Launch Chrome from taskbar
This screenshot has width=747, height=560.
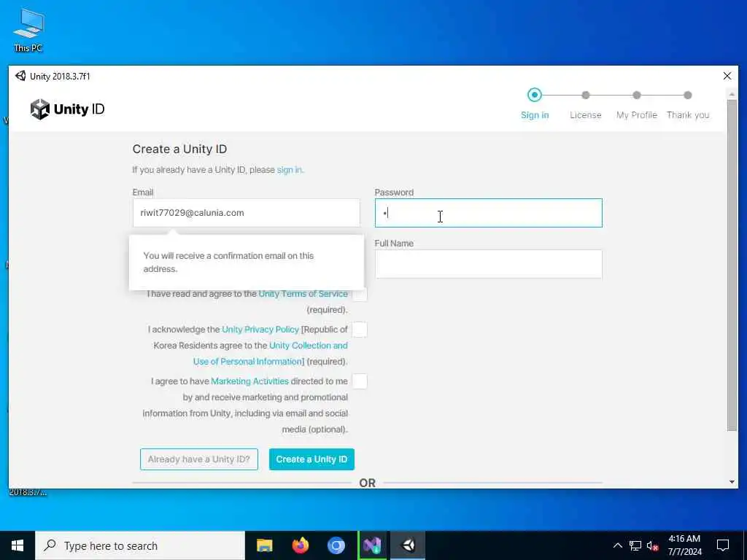336,545
